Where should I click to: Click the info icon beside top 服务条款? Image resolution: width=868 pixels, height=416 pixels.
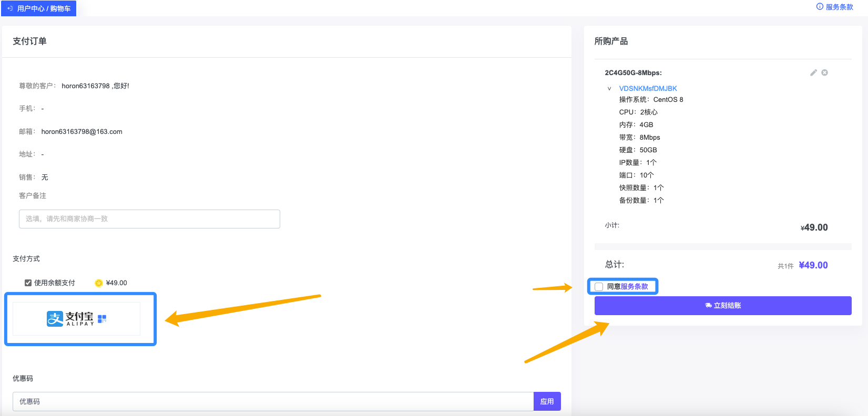coord(820,7)
